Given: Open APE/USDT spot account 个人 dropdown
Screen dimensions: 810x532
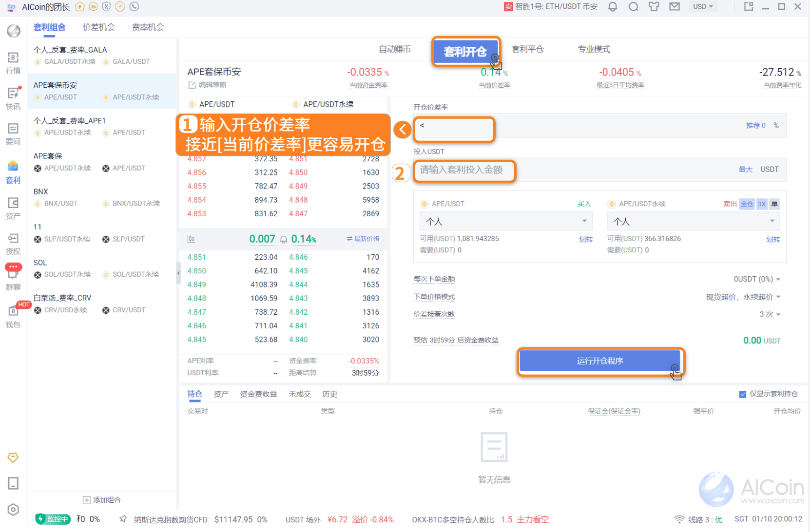Looking at the screenshot, I should coord(506,221).
